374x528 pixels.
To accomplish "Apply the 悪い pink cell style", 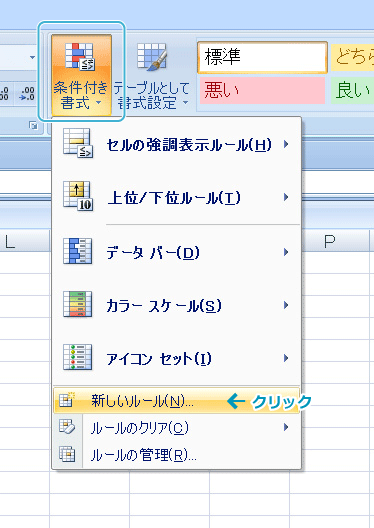I will coord(263,90).
